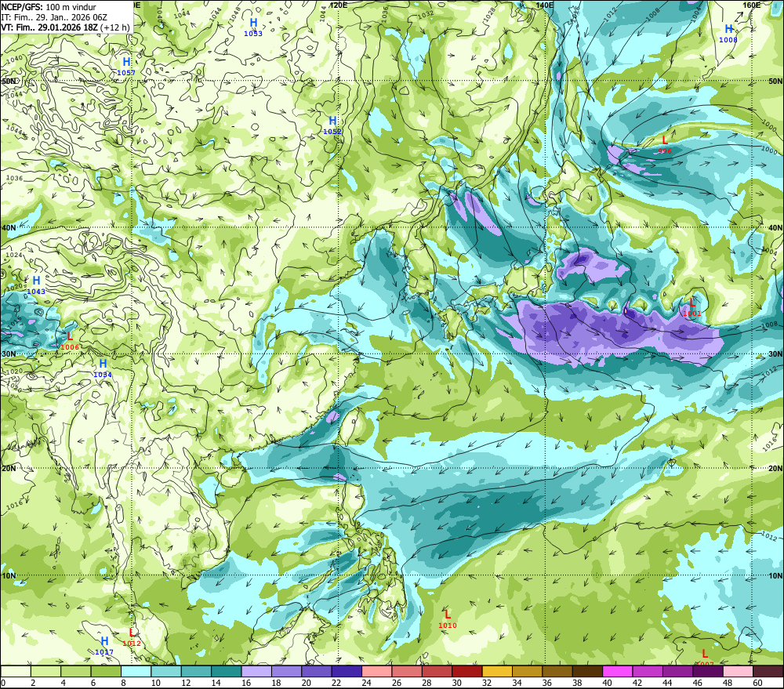Click the 1024 isobar label near the left edge
This screenshot has height=689, width=784.
tap(14, 255)
